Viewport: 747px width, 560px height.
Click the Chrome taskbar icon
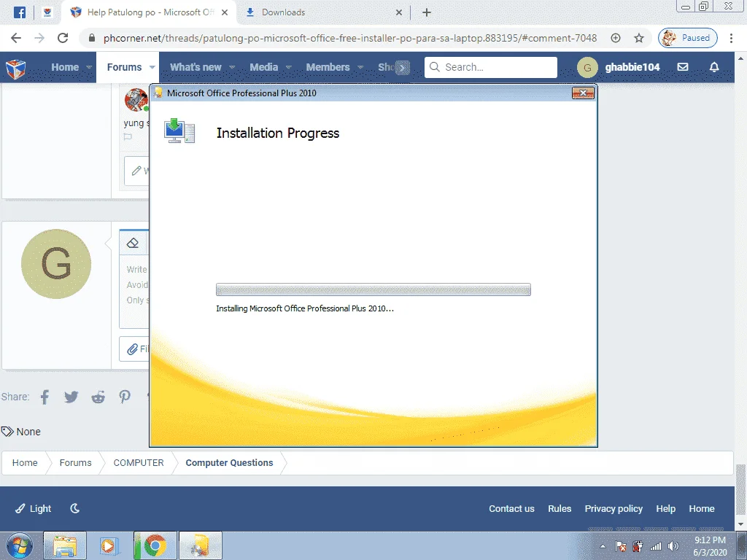(x=155, y=545)
